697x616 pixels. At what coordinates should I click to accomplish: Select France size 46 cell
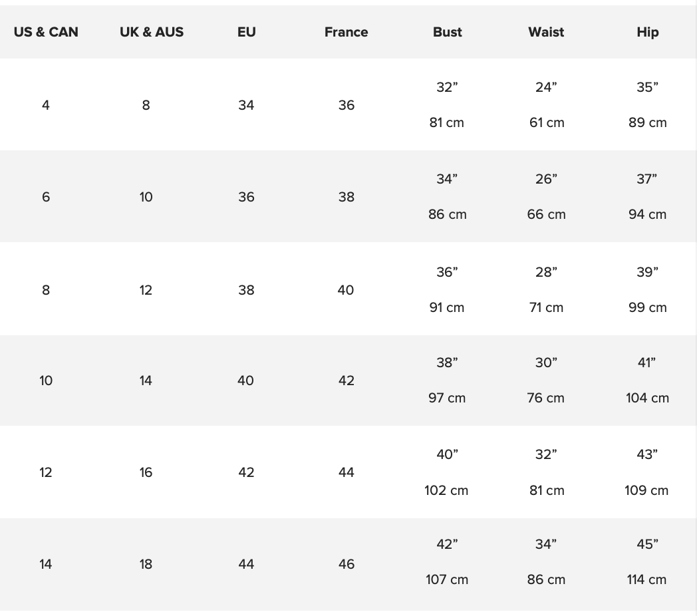tap(346, 564)
